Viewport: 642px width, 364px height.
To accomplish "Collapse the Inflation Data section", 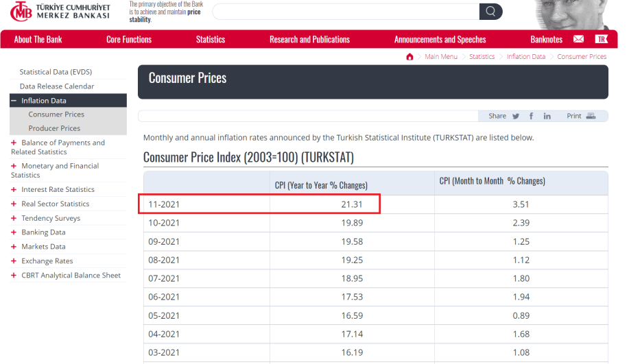I will coord(14,101).
